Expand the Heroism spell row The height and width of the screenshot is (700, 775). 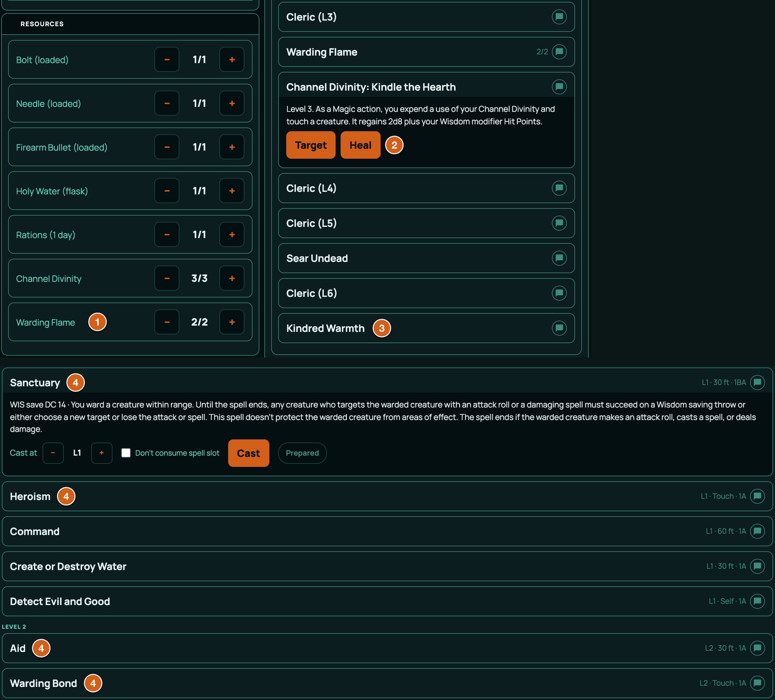pyautogui.click(x=387, y=496)
